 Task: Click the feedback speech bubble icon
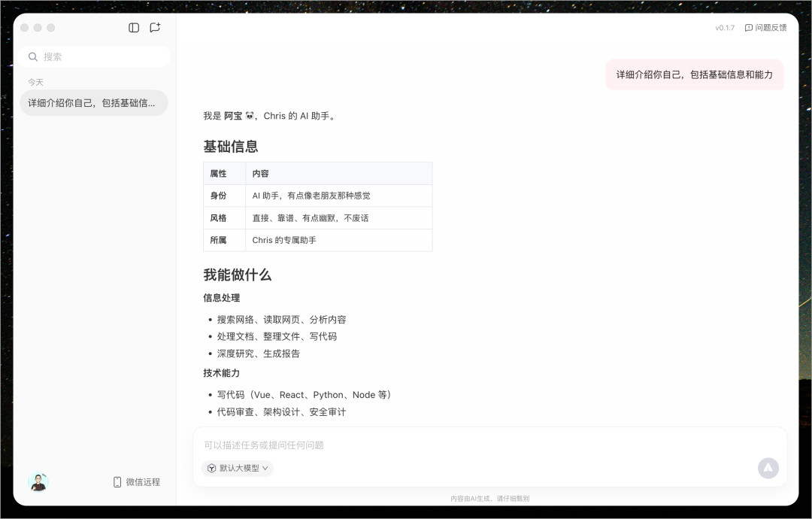pyautogui.click(x=748, y=28)
